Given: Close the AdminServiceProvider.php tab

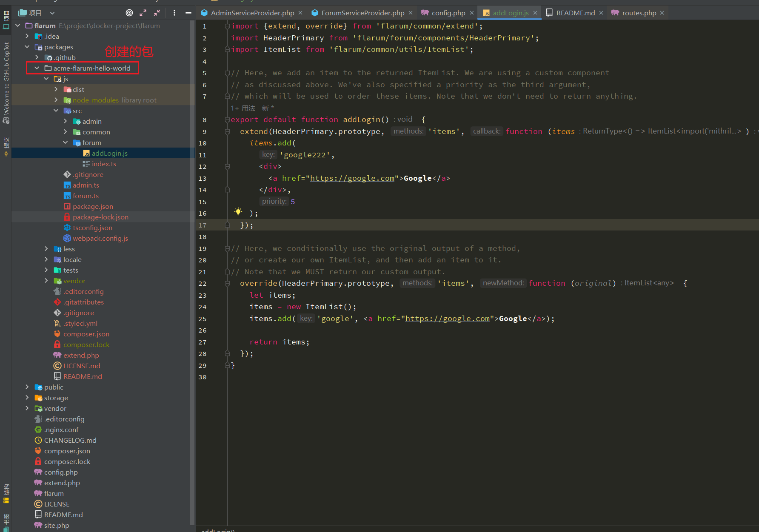Looking at the screenshot, I should (x=300, y=13).
